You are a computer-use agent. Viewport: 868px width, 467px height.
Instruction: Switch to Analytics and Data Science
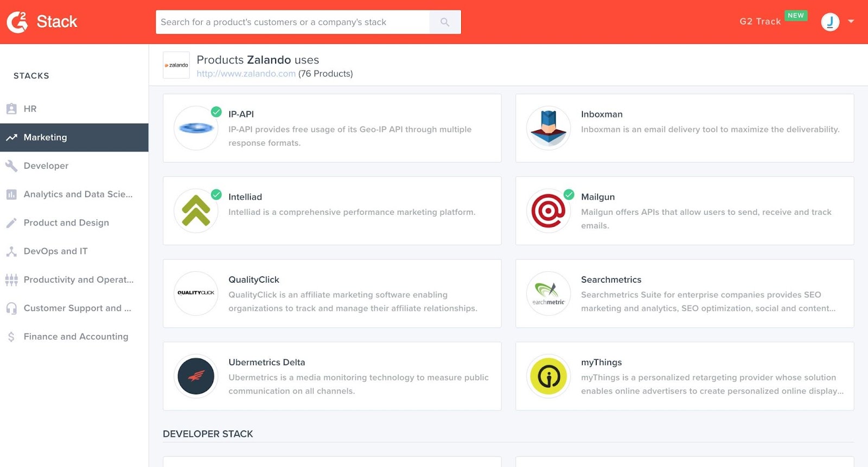pos(74,194)
